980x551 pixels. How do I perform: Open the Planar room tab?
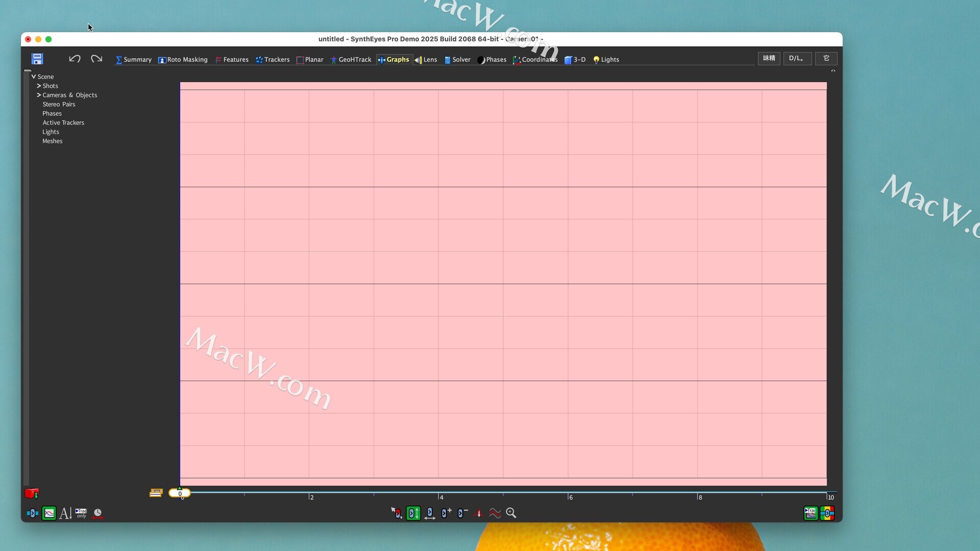pyautogui.click(x=310, y=60)
